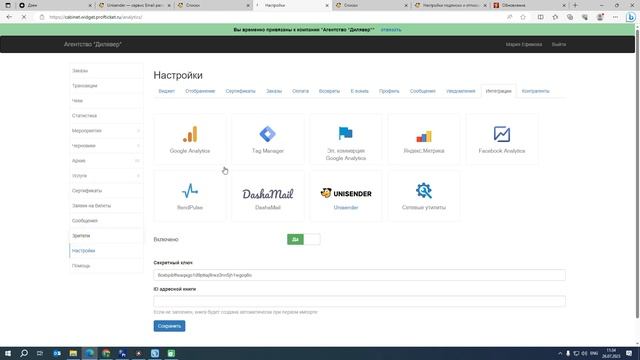This screenshot has width=640, height=360.
Task: Open the Яндекс.Метрика integration card
Action: coord(424,140)
